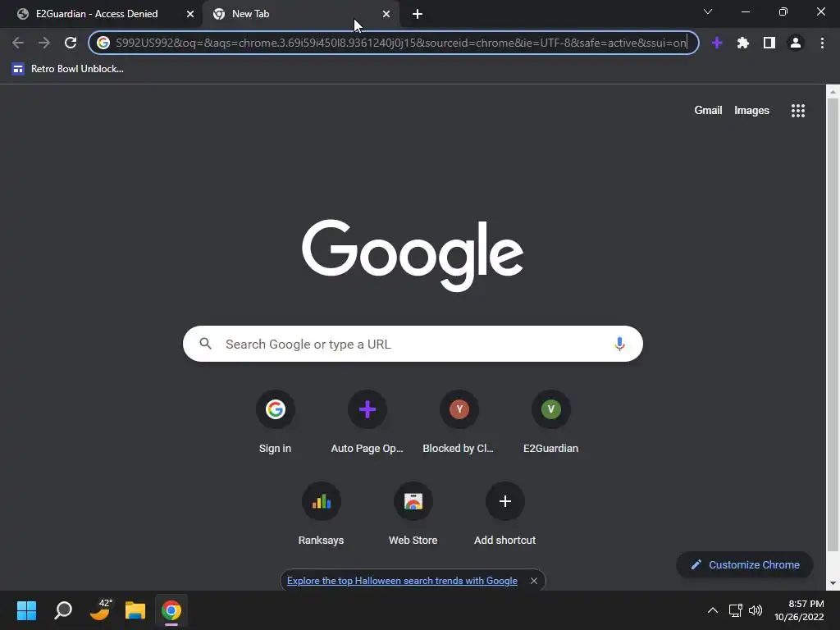Open taskbar Search
The image size is (840, 630).
pos(63,610)
